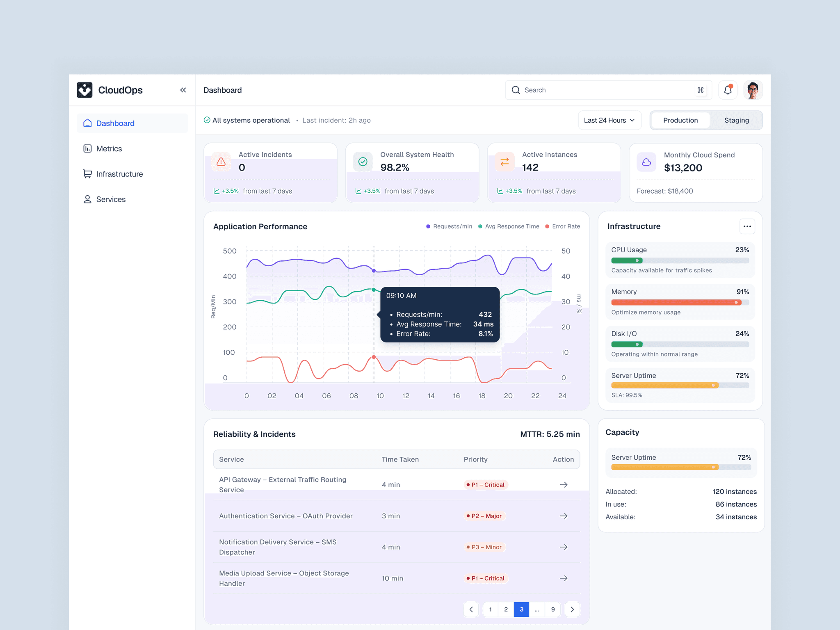The width and height of the screenshot is (840, 630).
Task: Go to next page of incidents
Action: [572, 609]
